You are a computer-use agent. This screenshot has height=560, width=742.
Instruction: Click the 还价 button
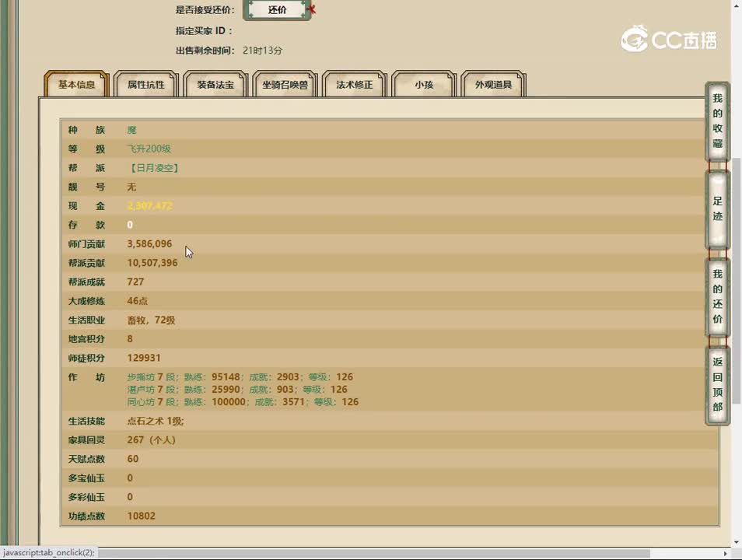click(x=277, y=9)
